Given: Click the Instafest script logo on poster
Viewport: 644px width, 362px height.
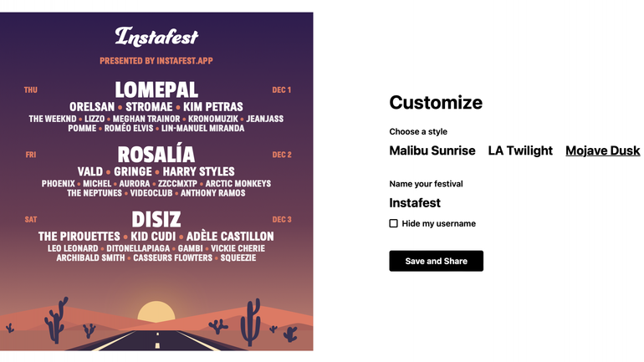Looking at the screenshot, I should (156, 37).
